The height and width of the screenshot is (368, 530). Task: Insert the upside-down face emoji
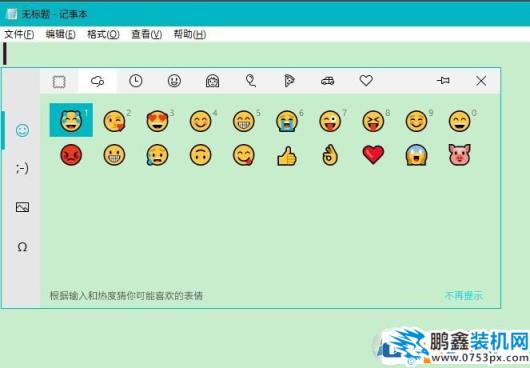tap(200, 155)
